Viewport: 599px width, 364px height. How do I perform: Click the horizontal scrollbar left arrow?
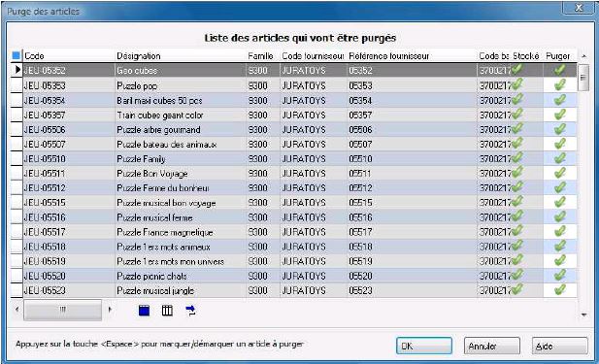[17, 309]
